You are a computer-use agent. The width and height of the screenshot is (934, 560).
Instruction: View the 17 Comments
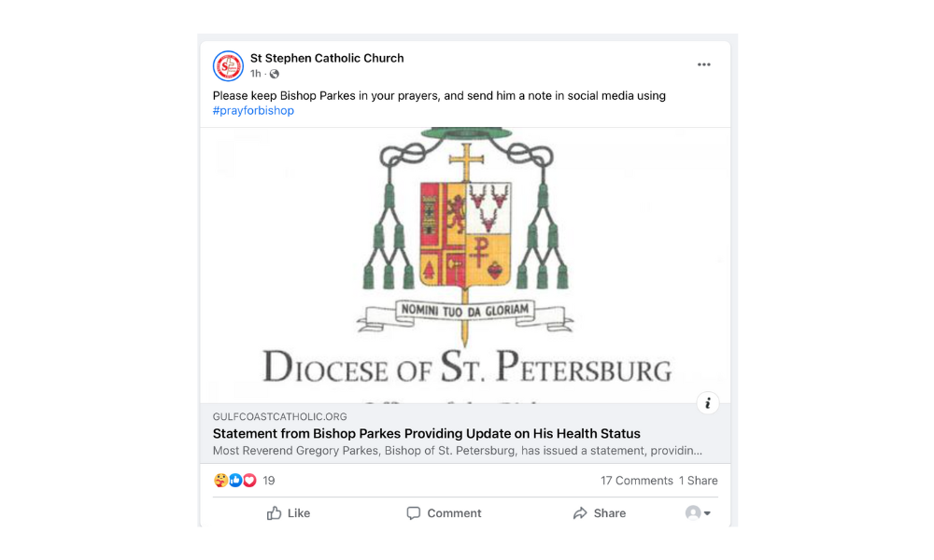(x=636, y=480)
